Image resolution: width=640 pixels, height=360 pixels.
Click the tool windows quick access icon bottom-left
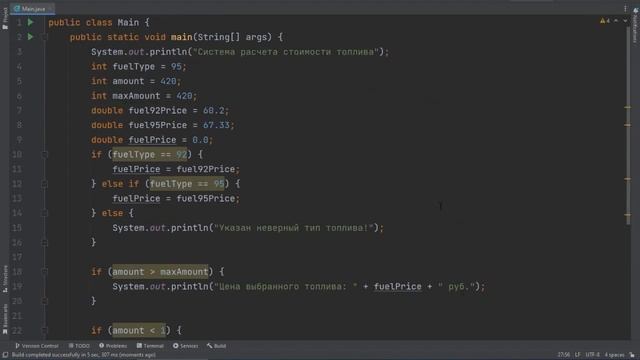5,355
